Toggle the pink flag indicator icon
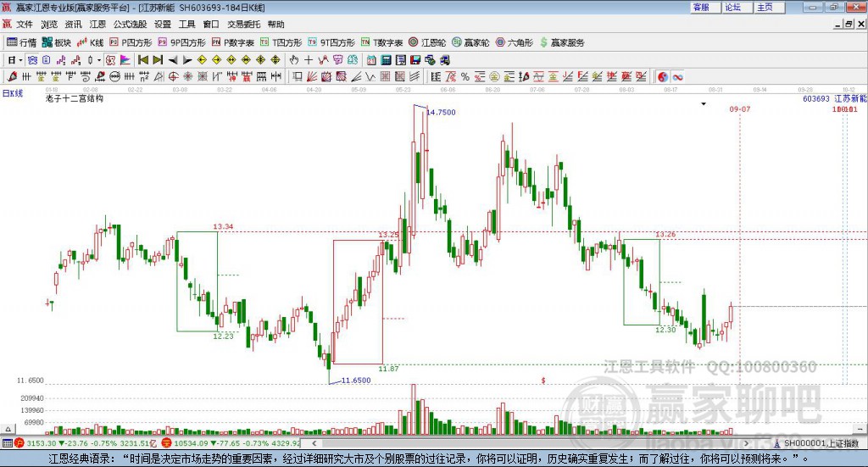This screenshot has width=868, height=467. click(x=125, y=60)
